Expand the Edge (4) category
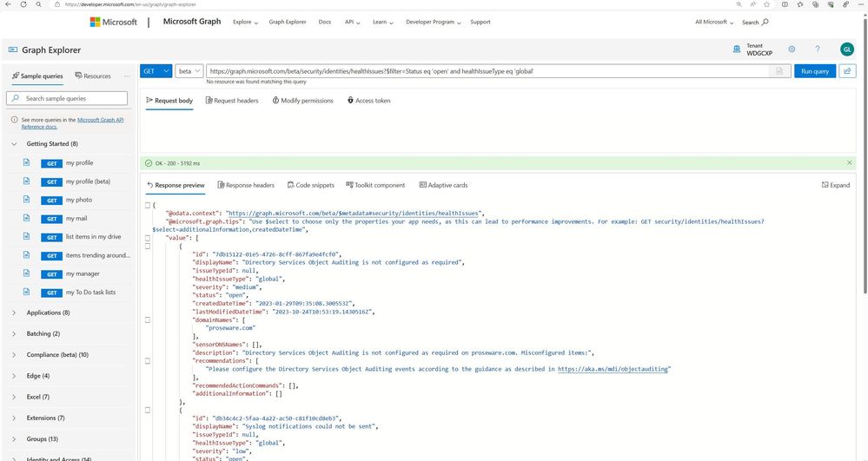The width and height of the screenshot is (868, 461). coord(14,376)
